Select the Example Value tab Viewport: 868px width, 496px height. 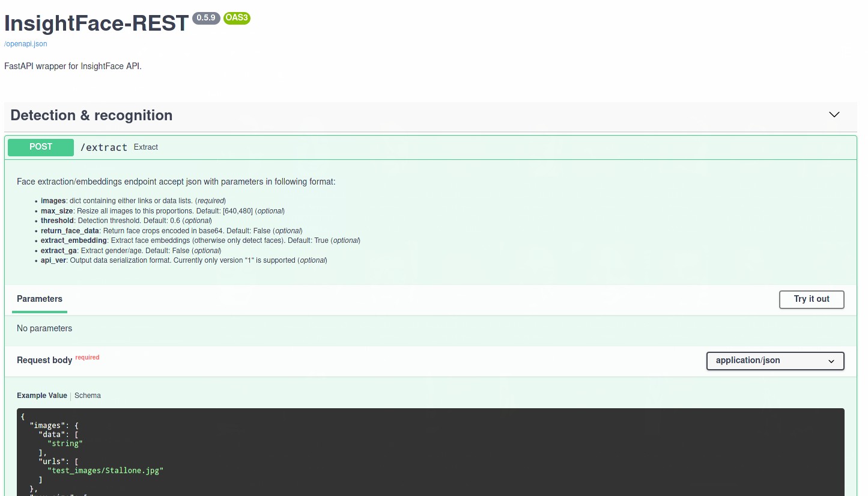click(x=42, y=396)
